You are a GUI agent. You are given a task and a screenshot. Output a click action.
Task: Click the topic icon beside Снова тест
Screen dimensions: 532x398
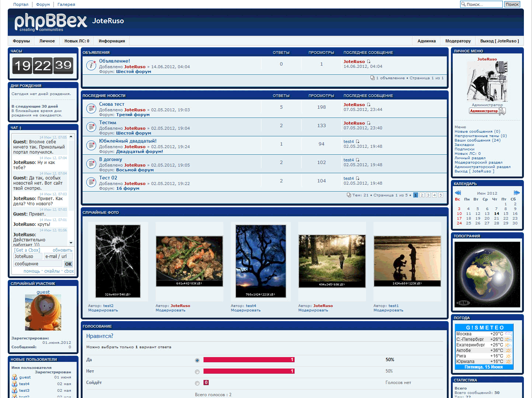91,108
